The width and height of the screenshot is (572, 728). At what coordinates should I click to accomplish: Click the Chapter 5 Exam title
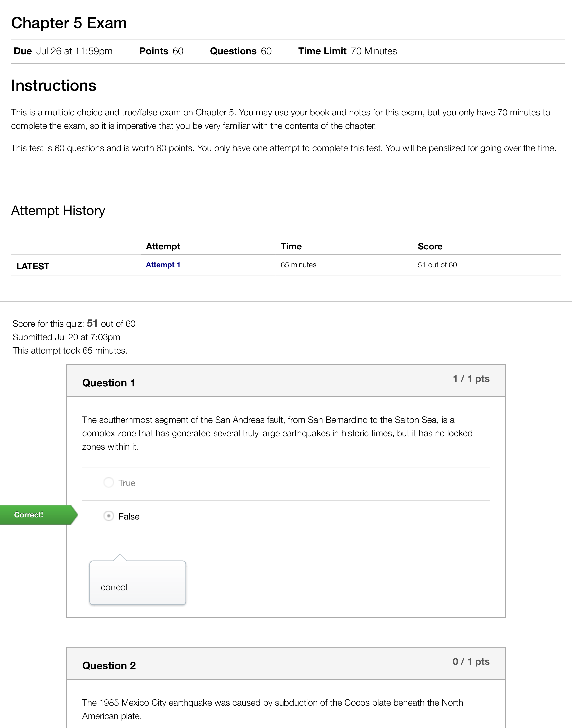(x=69, y=23)
